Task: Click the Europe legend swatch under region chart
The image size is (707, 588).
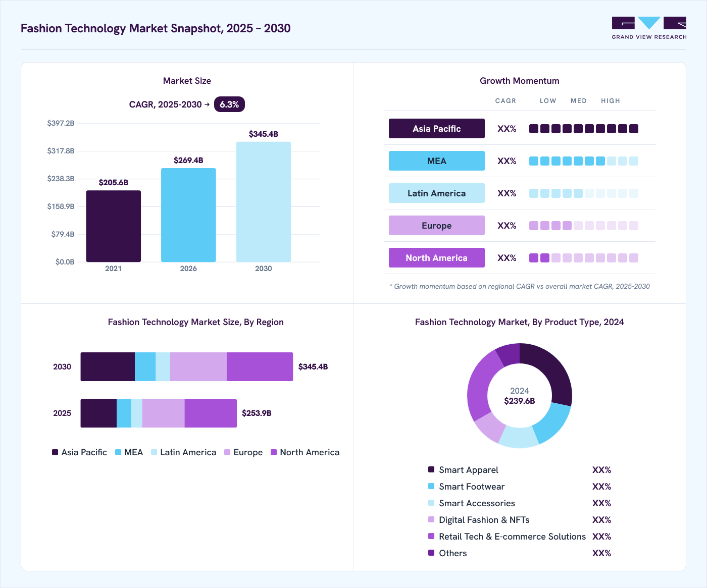Action: click(x=227, y=452)
